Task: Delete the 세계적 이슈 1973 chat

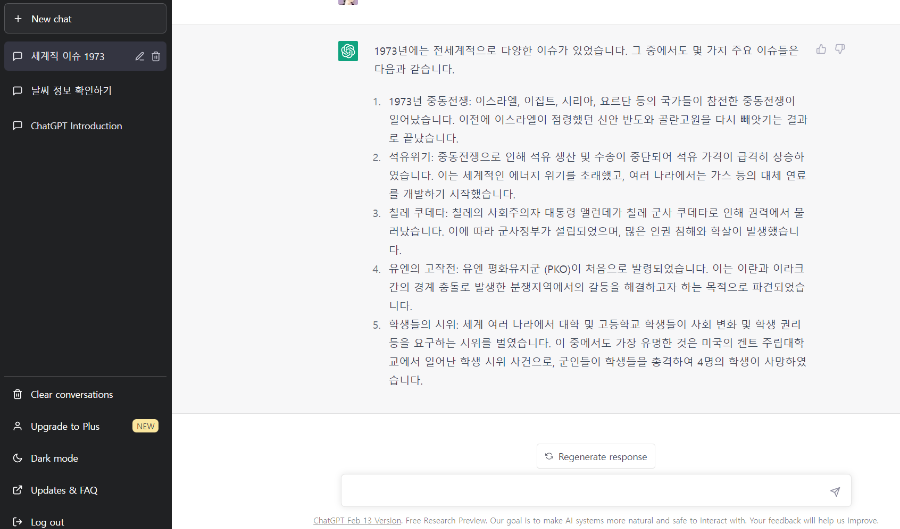Action: pos(156,56)
